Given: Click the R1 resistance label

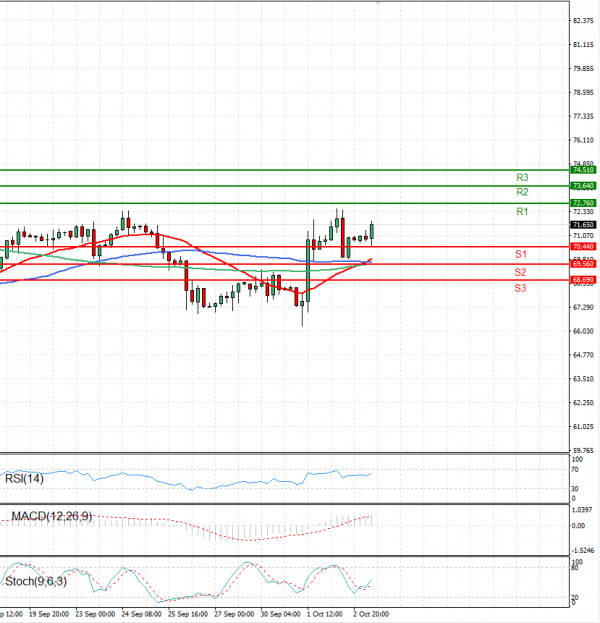Looking at the screenshot, I should click(522, 211).
